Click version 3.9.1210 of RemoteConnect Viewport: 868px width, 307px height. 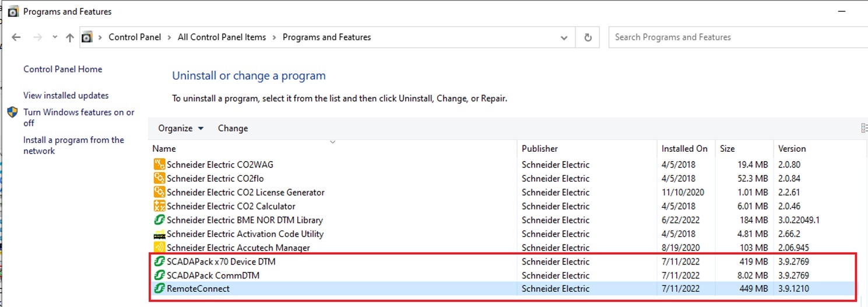point(793,289)
